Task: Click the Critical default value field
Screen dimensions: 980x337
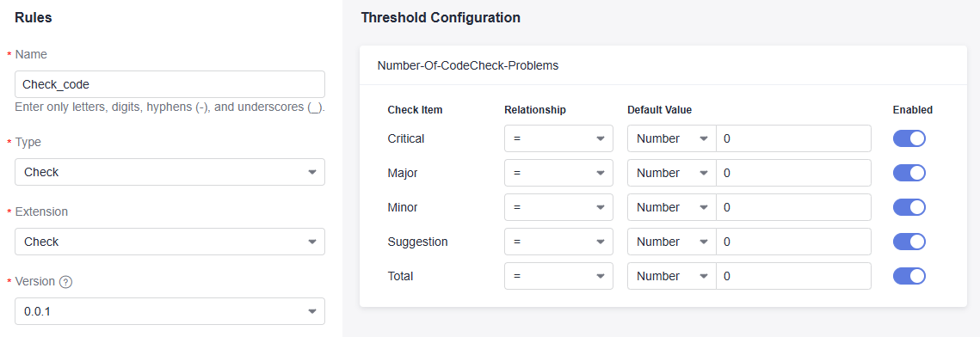Action: (x=794, y=138)
